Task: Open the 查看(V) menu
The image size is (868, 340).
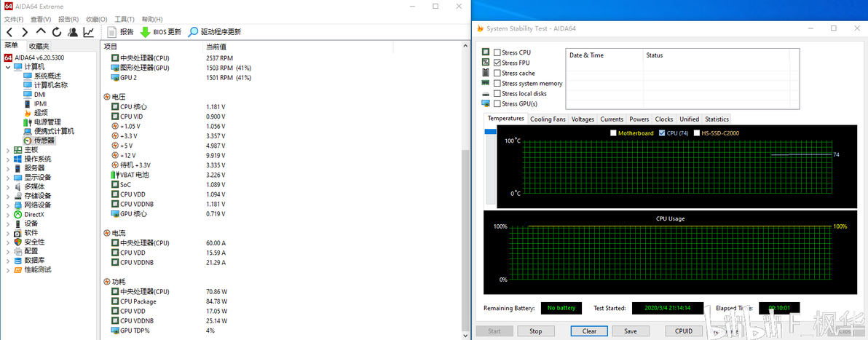Action: (42, 20)
